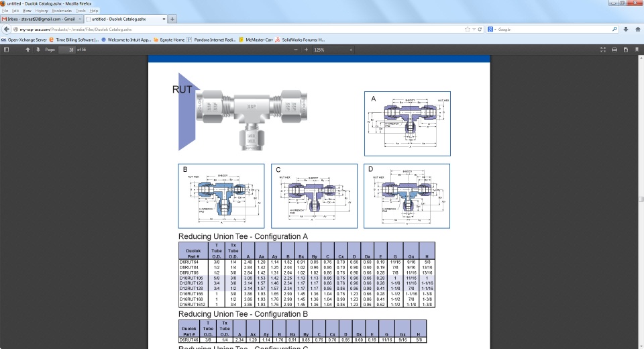
Task: Open the 125% zoom level dropdown
Action: coord(333,50)
